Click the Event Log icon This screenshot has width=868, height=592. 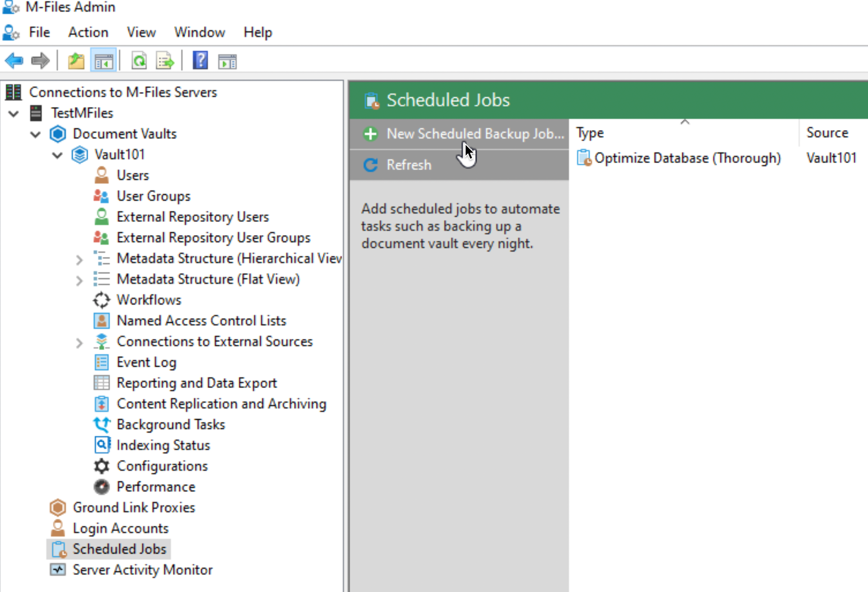101,362
